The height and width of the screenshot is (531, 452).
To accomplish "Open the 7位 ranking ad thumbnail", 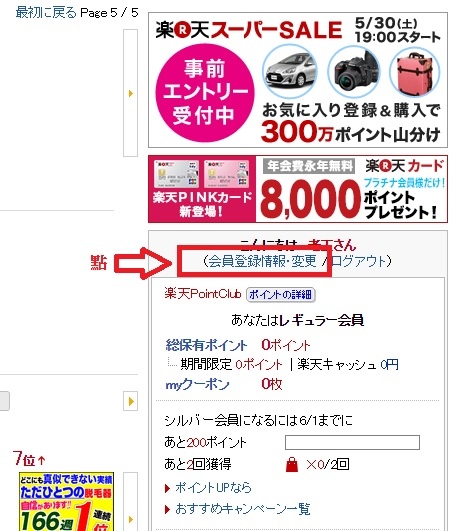I will pos(66,502).
